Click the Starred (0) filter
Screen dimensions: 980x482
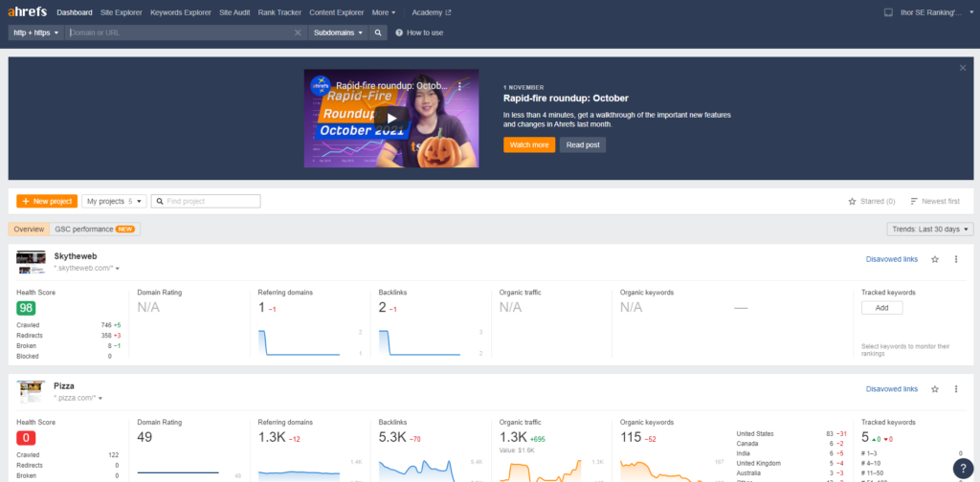pos(871,201)
